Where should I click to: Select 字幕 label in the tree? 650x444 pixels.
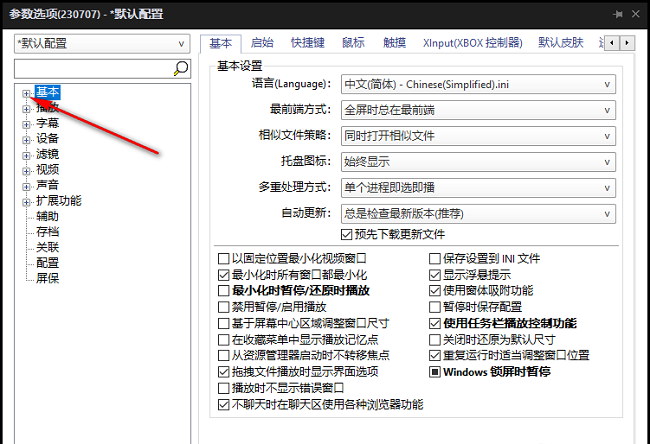pyautogui.click(x=47, y=123)
